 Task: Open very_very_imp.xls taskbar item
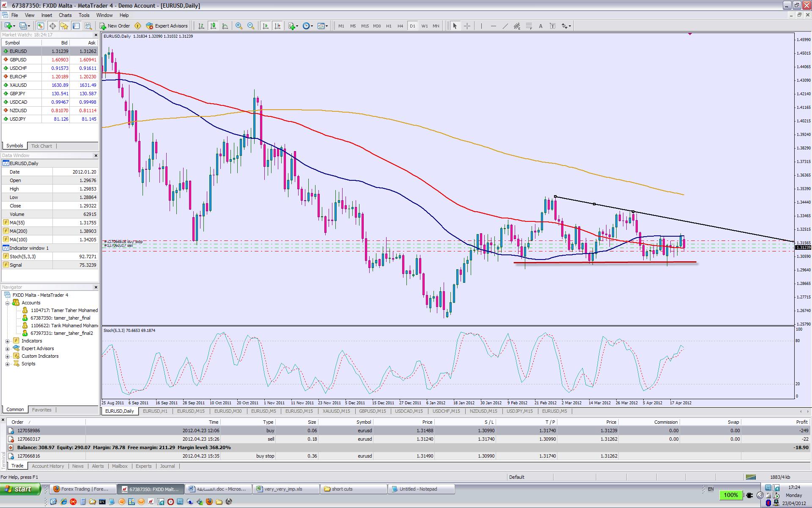[x=286, y=489]
